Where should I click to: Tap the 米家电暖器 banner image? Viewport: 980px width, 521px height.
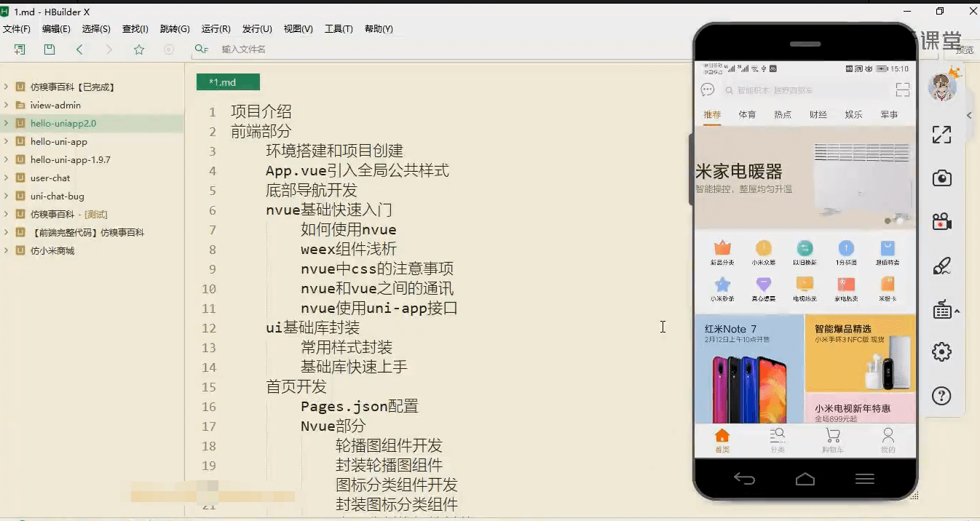pyautogui.click(x=805, y=178)
